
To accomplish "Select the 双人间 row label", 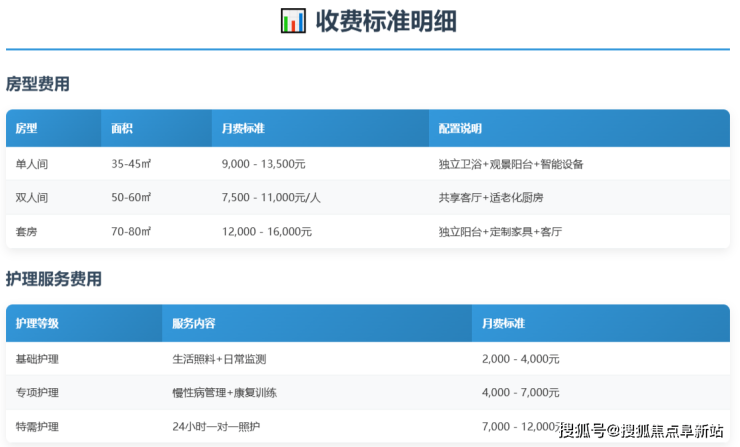I will click(x=31, y=198).
